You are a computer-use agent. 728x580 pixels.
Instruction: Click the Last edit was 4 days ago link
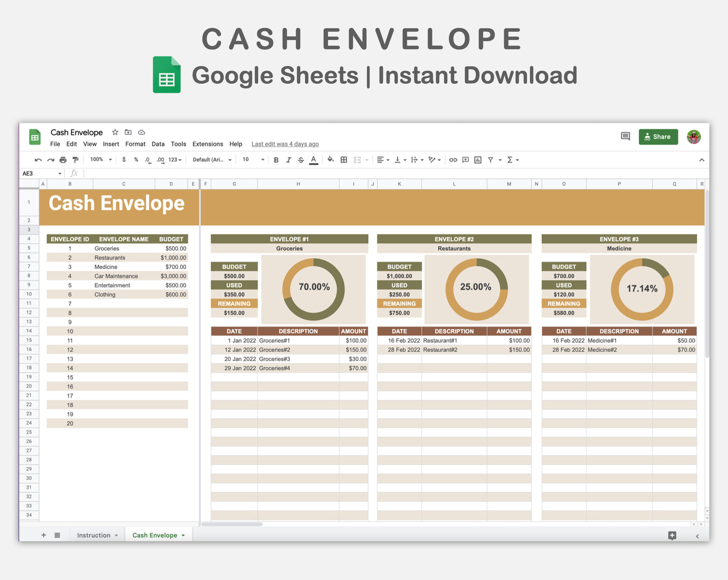[x=285, y=144]
